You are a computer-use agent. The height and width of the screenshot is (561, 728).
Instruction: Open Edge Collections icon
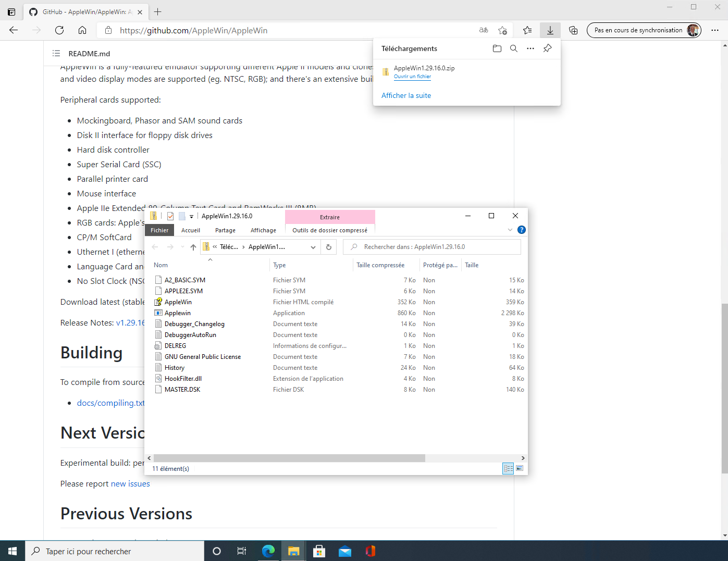573,30
